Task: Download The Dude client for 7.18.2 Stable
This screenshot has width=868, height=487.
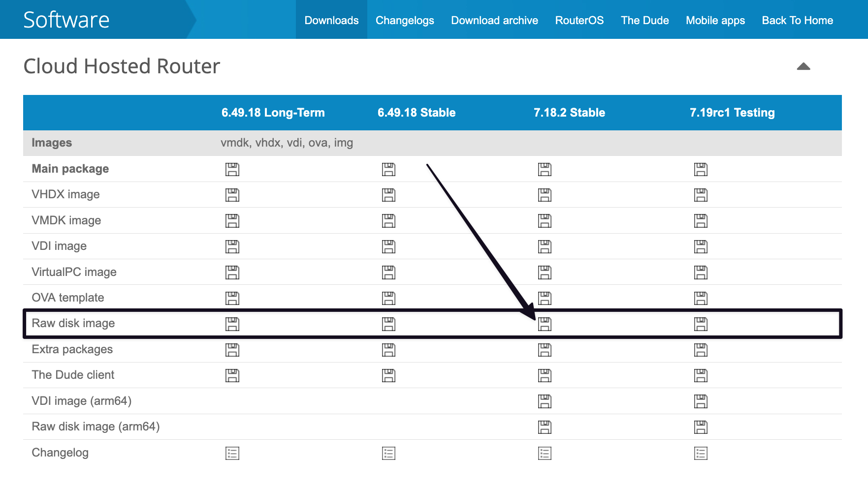Action: point(545,376)
